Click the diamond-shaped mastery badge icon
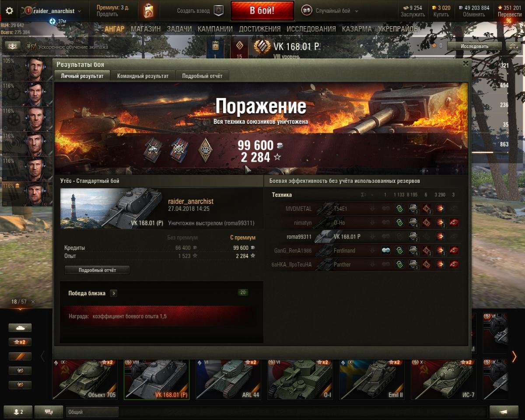The width and height of the screenshot is (525, 420). tap(205, 150)
